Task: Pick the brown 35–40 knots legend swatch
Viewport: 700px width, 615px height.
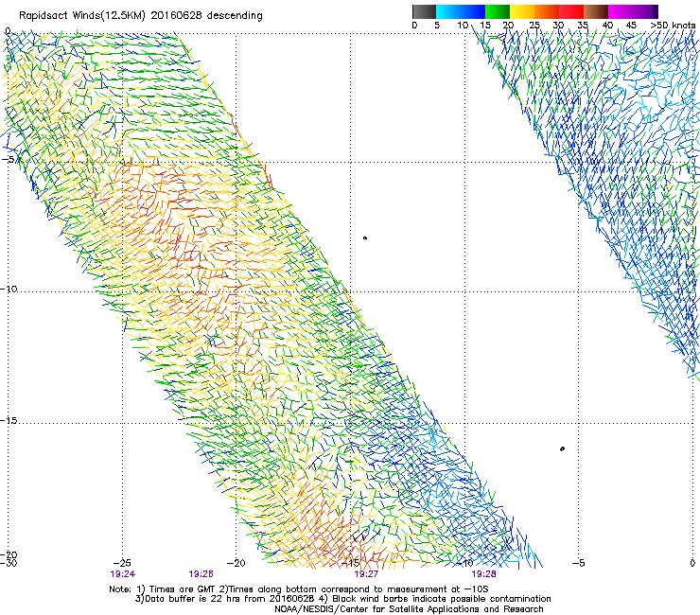Action: click(x=596, y=11)
